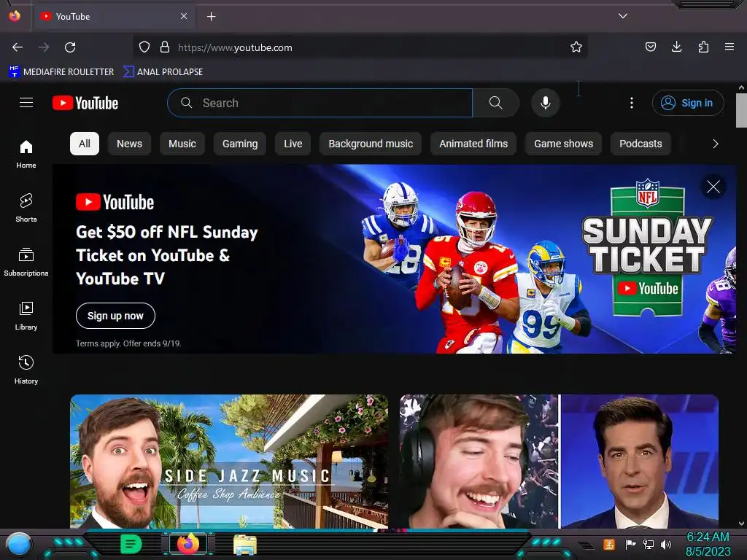Click the network tray icon
Image resolution: width=747 pixels, height=560 pixels.
649,544
